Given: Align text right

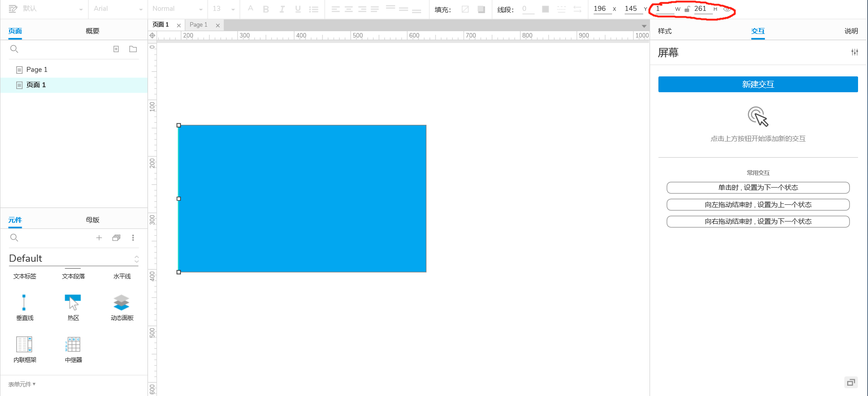Looking at the screenshot, I should tap(362, 9).
